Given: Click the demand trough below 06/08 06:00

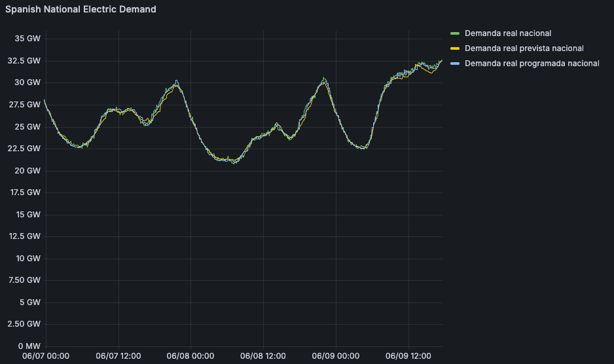Looking at the screenshot, I should click(232, 161).
